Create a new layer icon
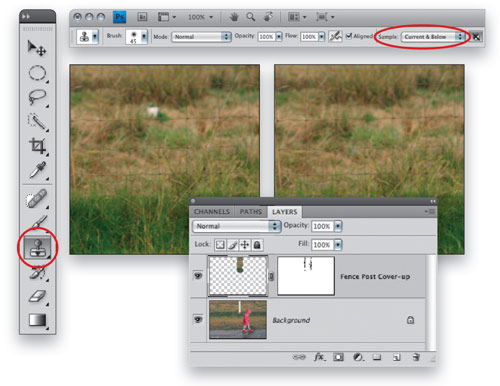Viewport: 500px width, 386px height. [396, 357]
